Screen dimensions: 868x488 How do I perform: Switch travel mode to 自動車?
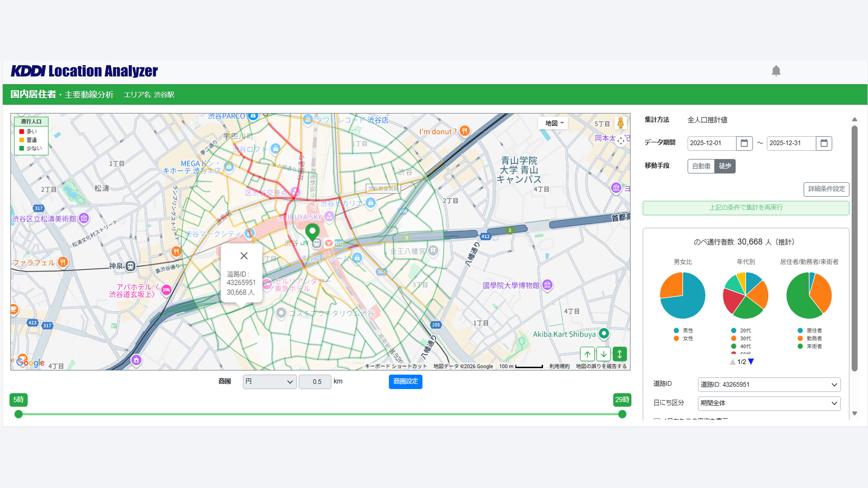tap(701, 166)
